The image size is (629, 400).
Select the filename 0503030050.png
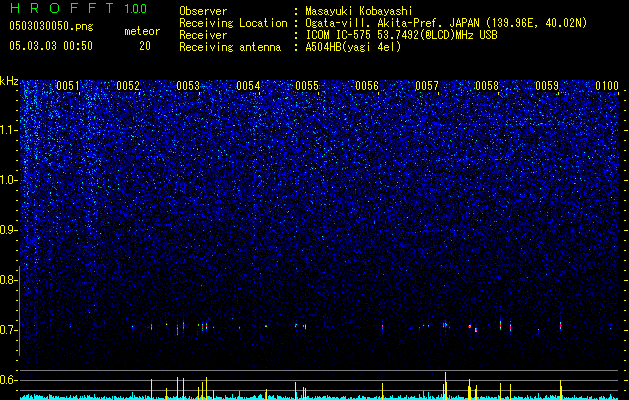[x=51, y=26]
